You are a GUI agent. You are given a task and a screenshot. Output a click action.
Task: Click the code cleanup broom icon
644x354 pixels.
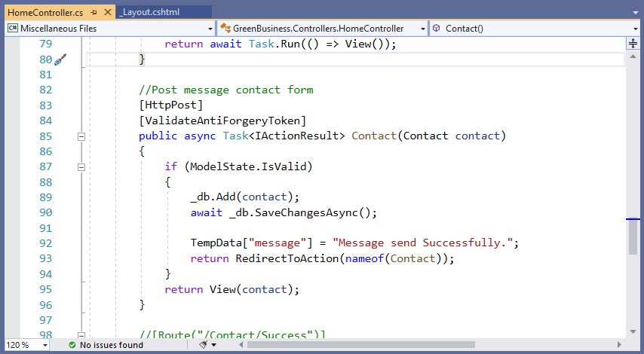[x=204, y=345]
